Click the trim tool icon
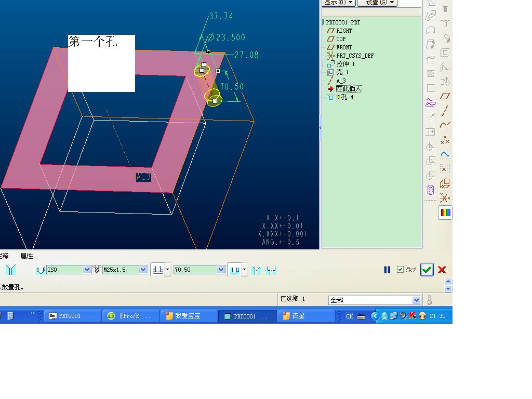Viewport: 532px width, 399px height. (431, 117)
